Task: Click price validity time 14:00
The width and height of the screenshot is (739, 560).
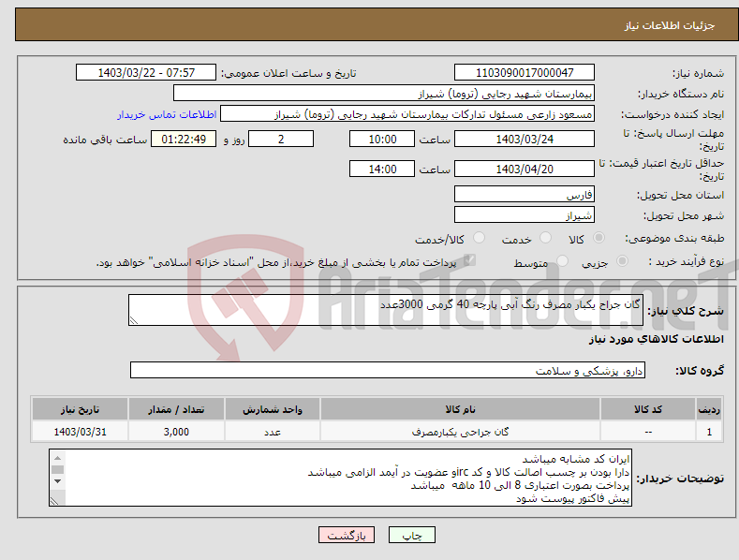Action: tap(382, 169)
